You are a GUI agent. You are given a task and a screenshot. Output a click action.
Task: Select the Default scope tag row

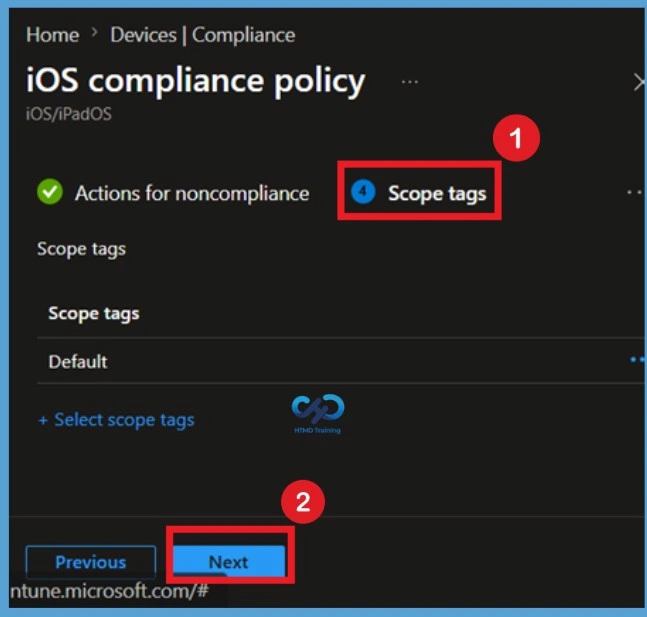pos(340,361)
